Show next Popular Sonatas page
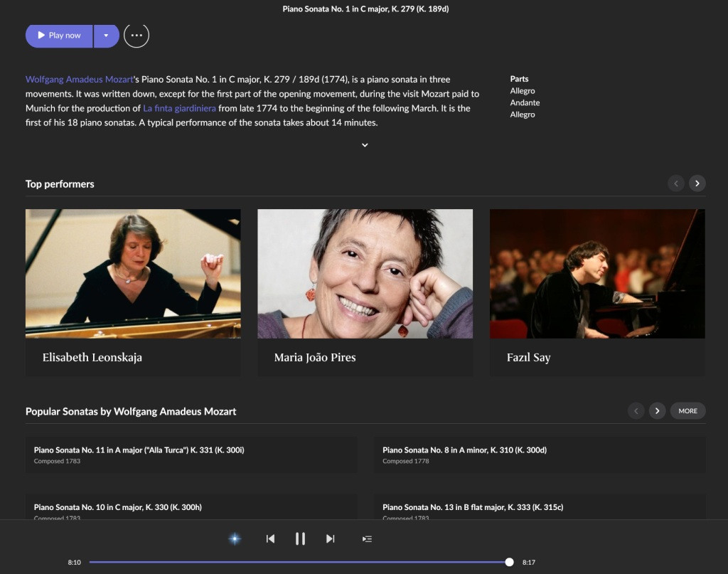The width and height of the screenshot is (728, 574). tap(657, 410)
